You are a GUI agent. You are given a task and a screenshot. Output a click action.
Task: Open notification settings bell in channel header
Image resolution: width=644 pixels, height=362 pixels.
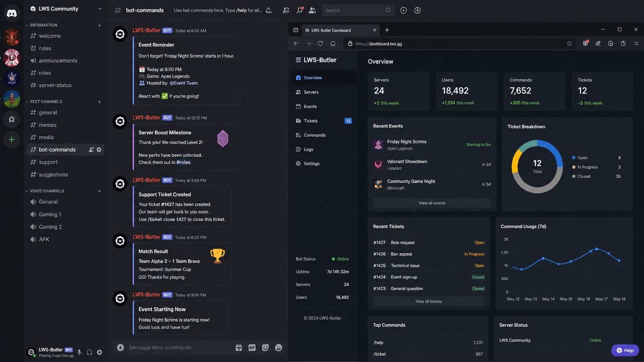click(269, 10)
